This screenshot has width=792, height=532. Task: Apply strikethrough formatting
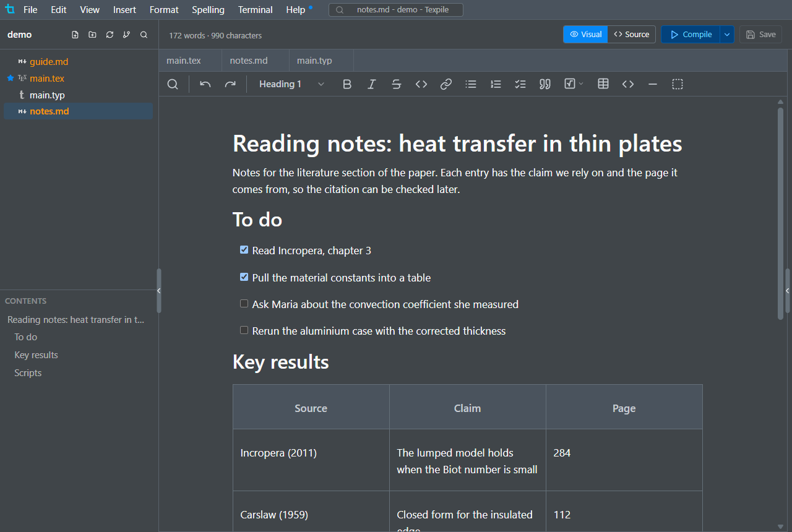point(397,84)
